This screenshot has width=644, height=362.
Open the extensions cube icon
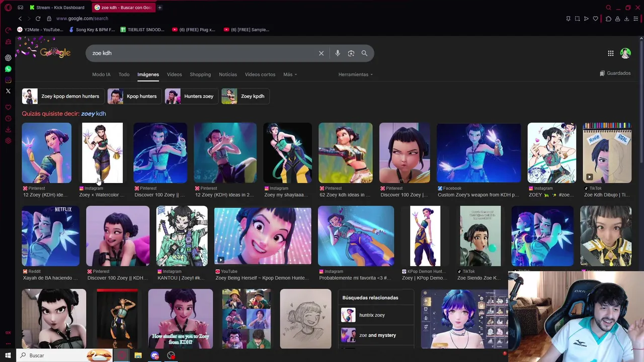pyautogui.click(x=608, y=19)
